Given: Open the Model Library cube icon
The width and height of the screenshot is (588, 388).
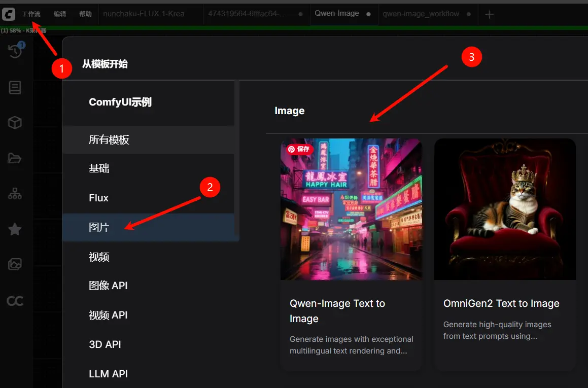Looking at the screenshot, I should tap(14, 122).
